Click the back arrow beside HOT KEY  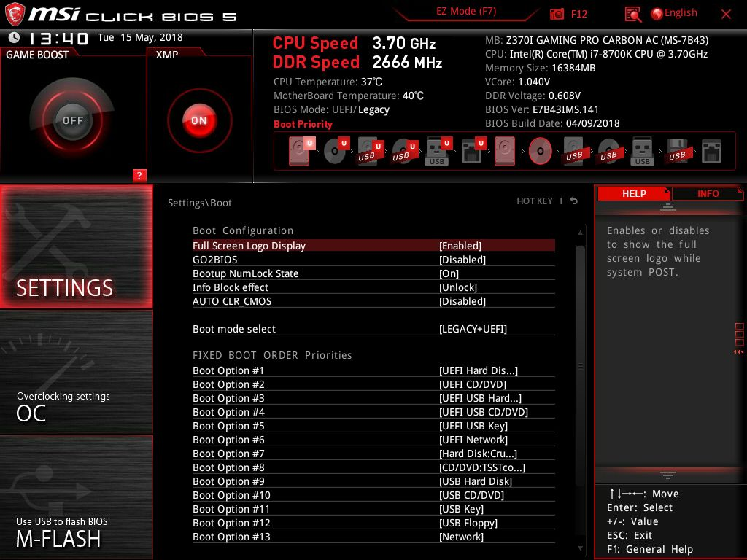(574, 201)
